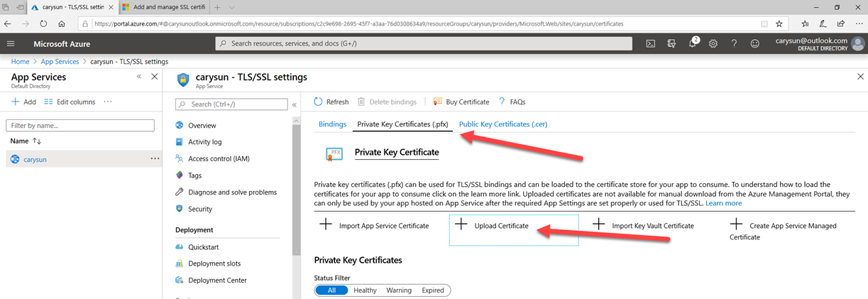Viewport: 868px width, 299px height.
Task: Switch to the Bindings tab
Action: click(x=332, y=124)
